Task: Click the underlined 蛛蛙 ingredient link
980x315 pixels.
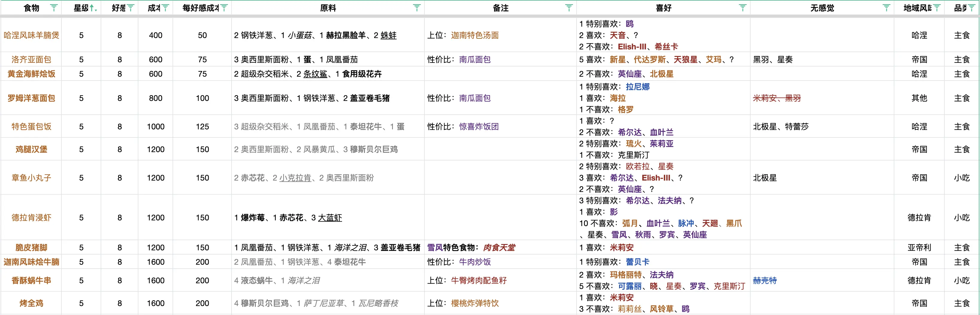Action: [388, 35]
